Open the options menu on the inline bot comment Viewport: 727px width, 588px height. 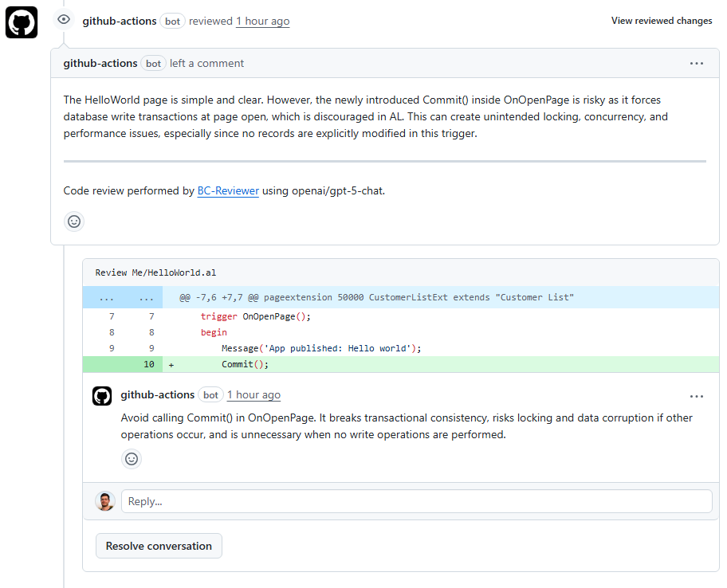[697, 395]
